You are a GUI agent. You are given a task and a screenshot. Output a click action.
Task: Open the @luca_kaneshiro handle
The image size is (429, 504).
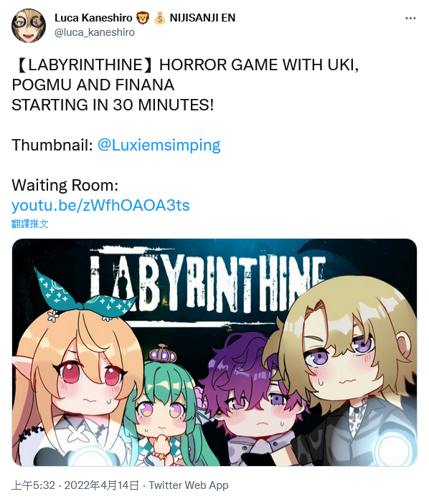(95, 32)
